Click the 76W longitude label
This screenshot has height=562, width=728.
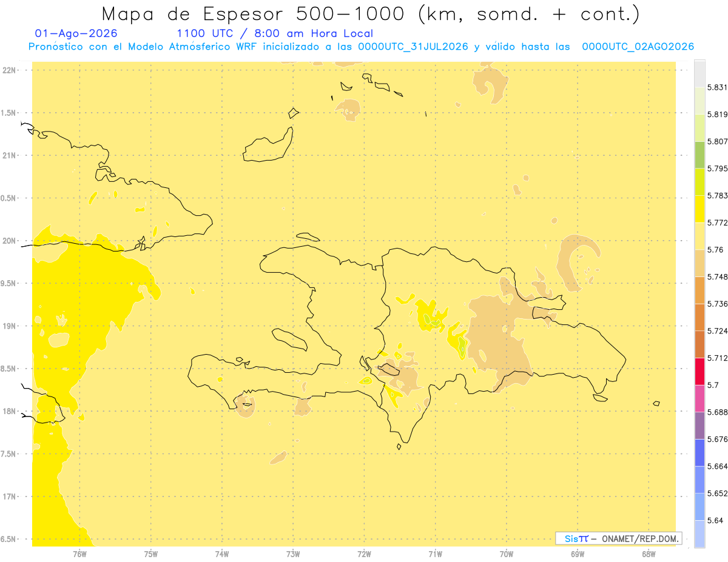pos(79,554)
